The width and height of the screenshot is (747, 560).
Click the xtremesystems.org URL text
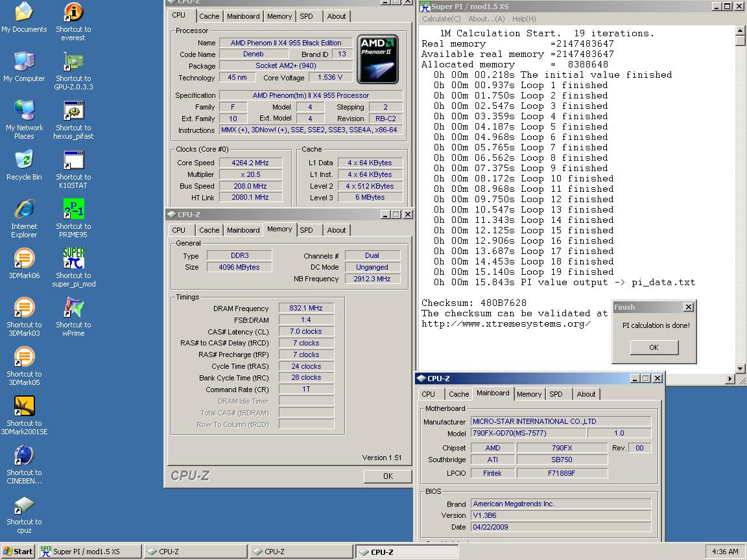click(x=506, y=324)
